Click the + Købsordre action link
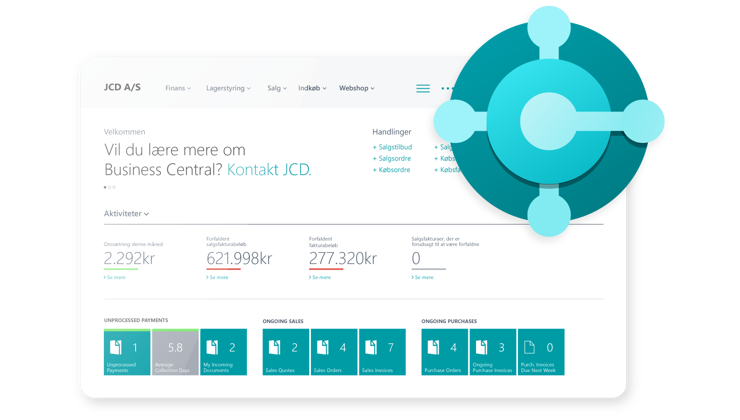This screenshot has height=420, width=740. click(x=391, y=170)
